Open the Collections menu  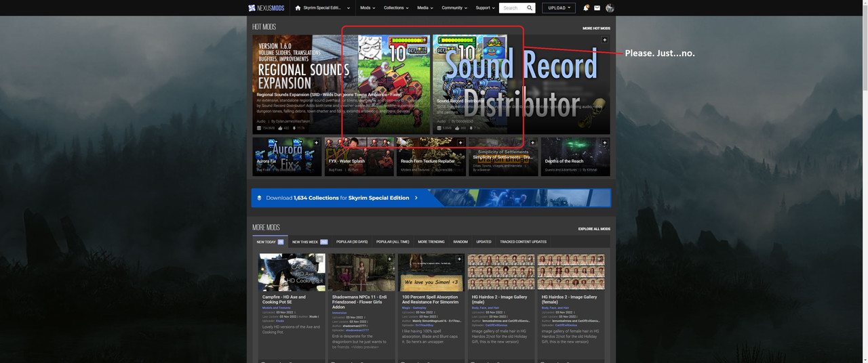396,8
